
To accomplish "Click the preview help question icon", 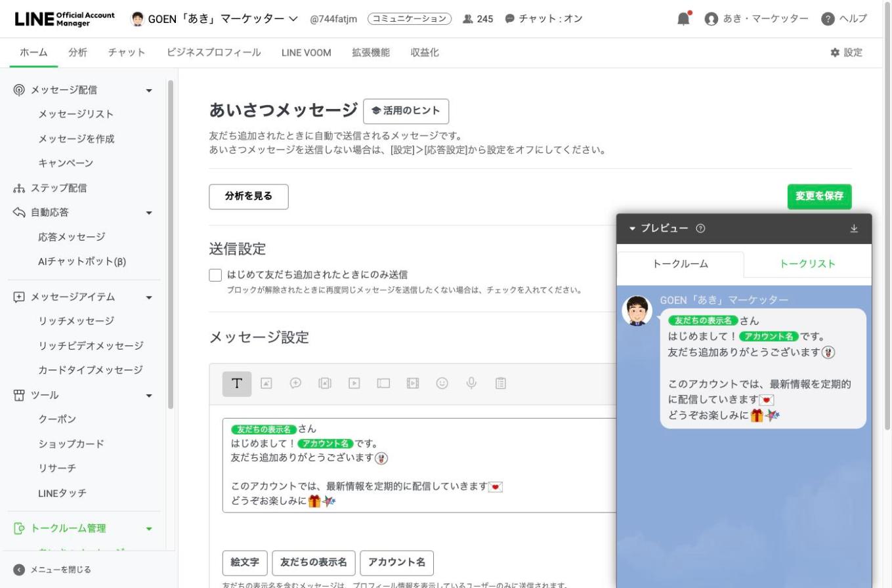I will click(x=700, y=228).
